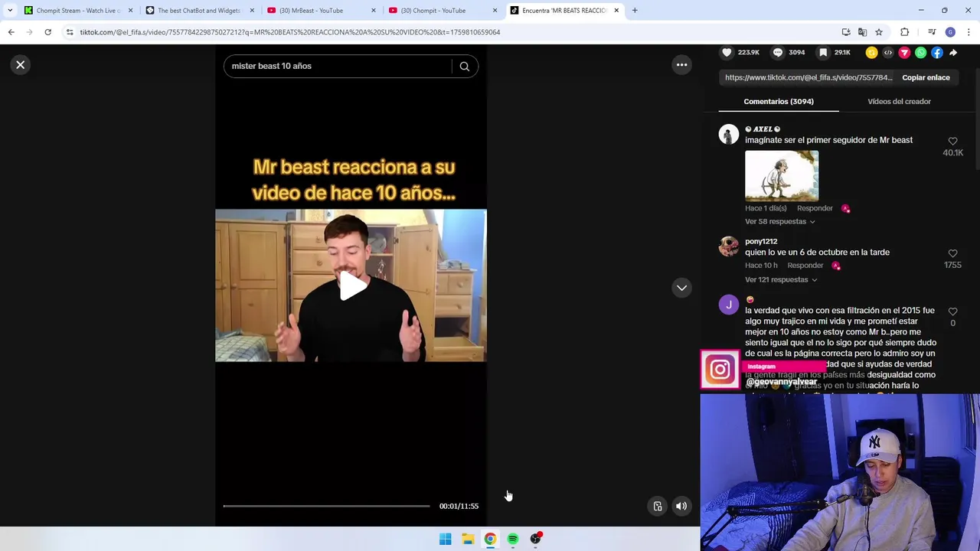The image size is (980, 551).
Task: Go to next video with down chevron
Action: (x=681, y=288)
